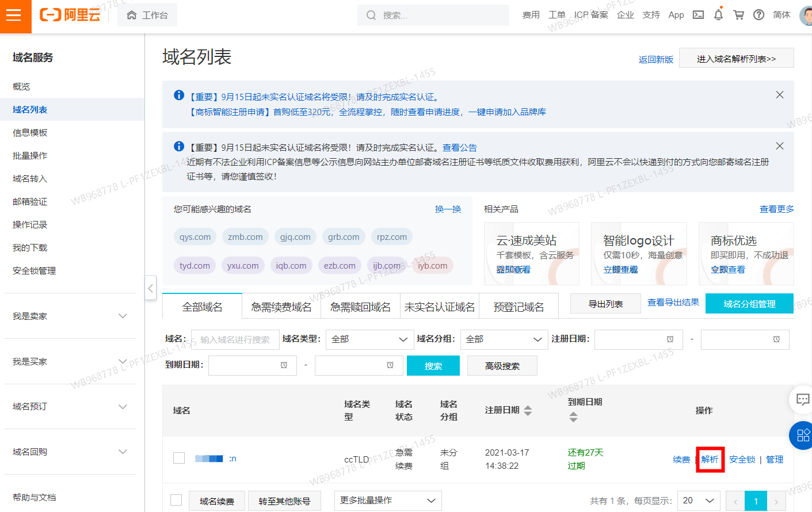812x512 pixels.
Task: Open the shopping cart icon
Action: pyautogui.click(x=739, y=15)
